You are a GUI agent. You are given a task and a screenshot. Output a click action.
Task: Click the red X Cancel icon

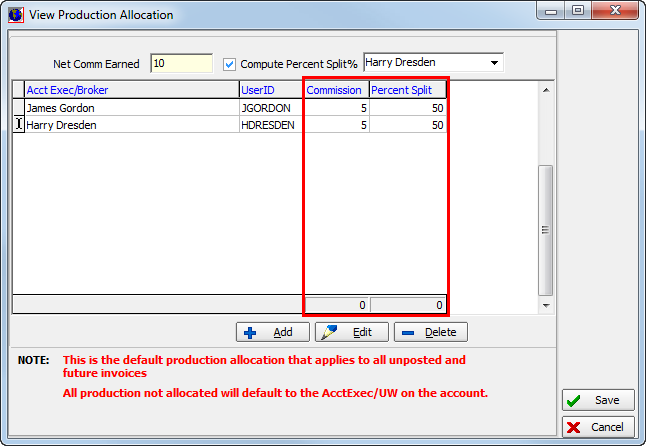pyautogui.click(x=573, y=427)
